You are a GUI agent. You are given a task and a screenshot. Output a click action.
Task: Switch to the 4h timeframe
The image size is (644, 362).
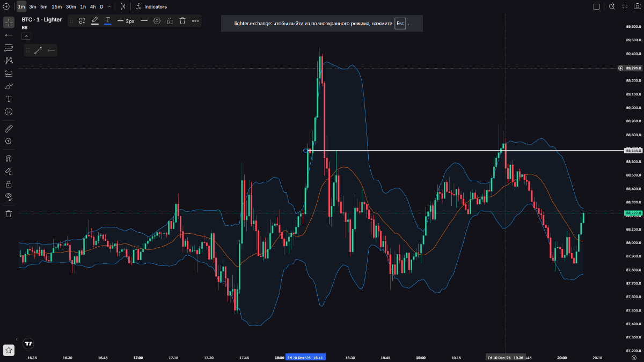pos(93,6)
